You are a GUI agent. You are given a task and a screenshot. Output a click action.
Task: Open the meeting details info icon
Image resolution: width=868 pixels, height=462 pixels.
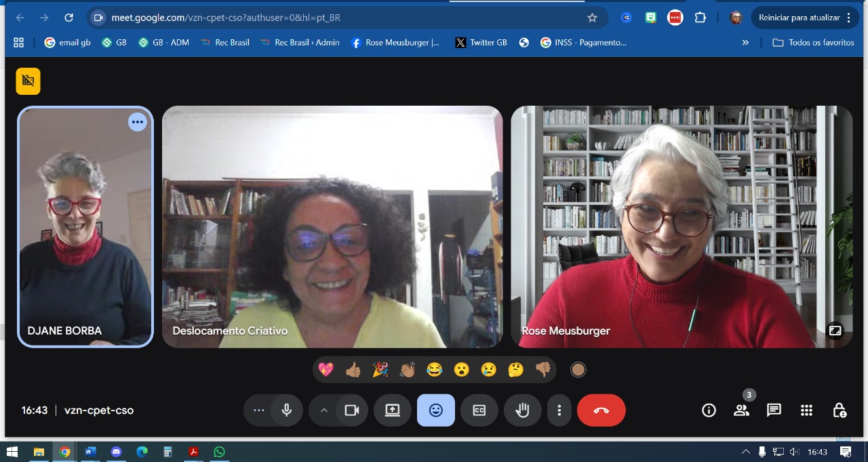point(709,410)
